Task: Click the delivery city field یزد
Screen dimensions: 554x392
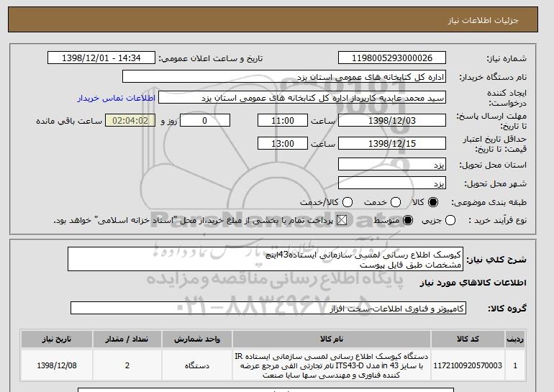Action: point(392,183)
